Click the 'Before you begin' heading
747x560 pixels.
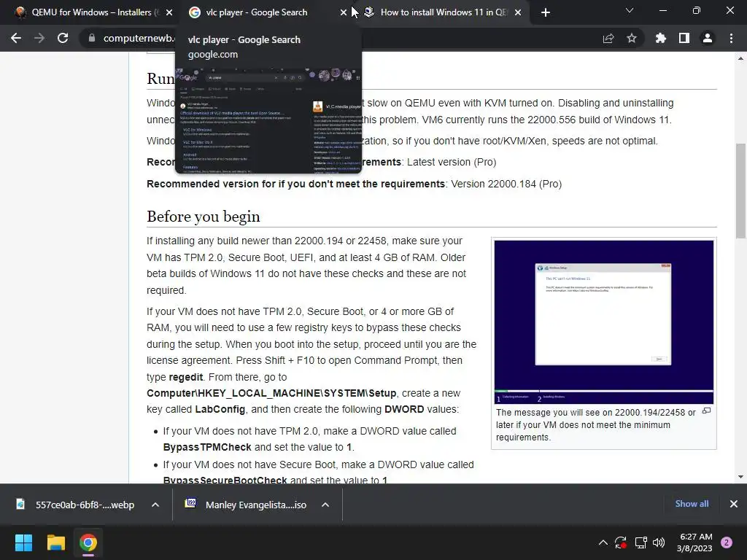coord(204,217)
